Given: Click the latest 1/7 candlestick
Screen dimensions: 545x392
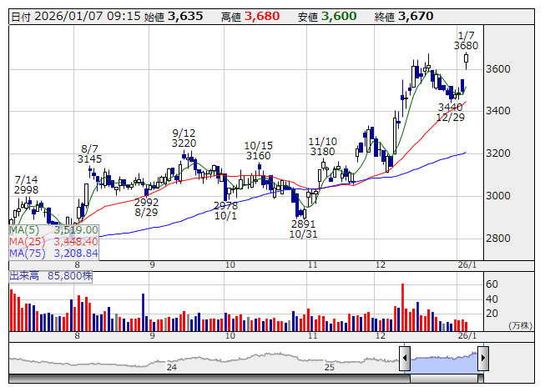Looking at the screenshot, I should coord(466,61).
